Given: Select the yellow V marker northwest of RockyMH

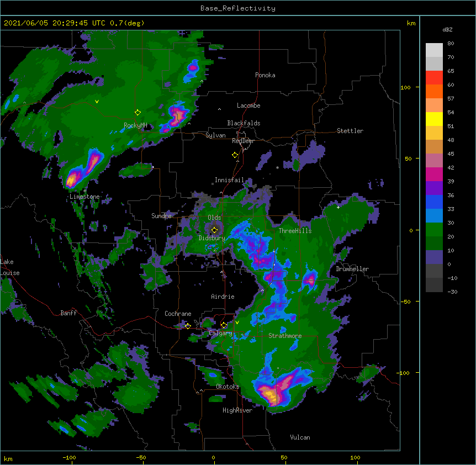Looking at the screenshot, I should pos(97,102).
